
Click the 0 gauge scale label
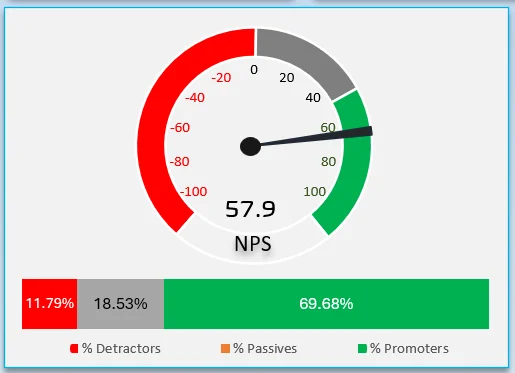click(x=254, y=70)
